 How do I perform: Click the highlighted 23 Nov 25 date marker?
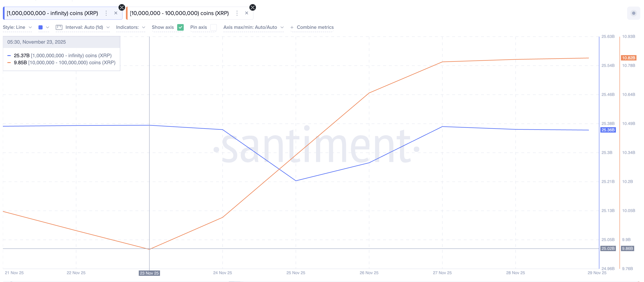click(x=149, y=273)
